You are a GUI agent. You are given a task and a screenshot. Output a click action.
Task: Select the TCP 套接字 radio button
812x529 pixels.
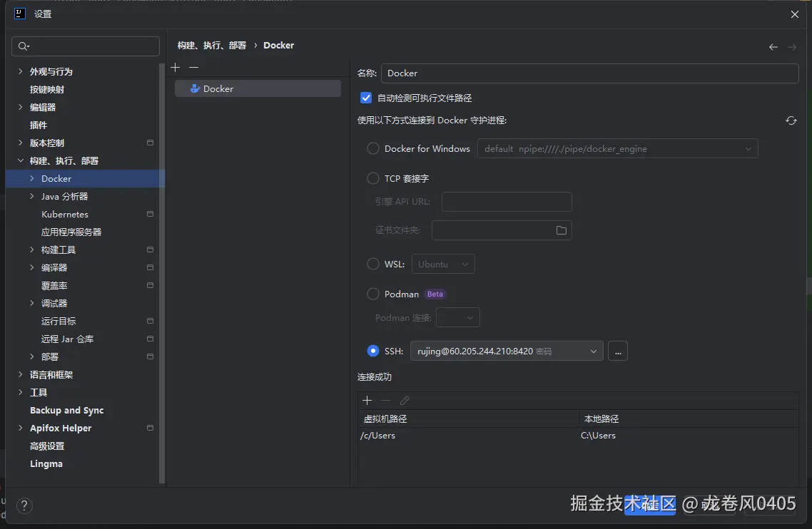pyautogui.click(x=373, y=178)
